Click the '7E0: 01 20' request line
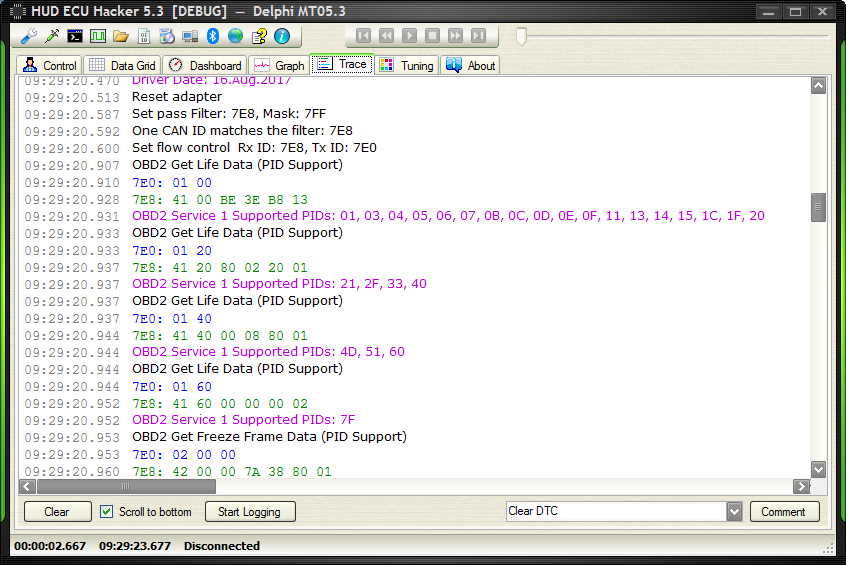This screenshot has height=565, width=846. click(x=172, y=250)
